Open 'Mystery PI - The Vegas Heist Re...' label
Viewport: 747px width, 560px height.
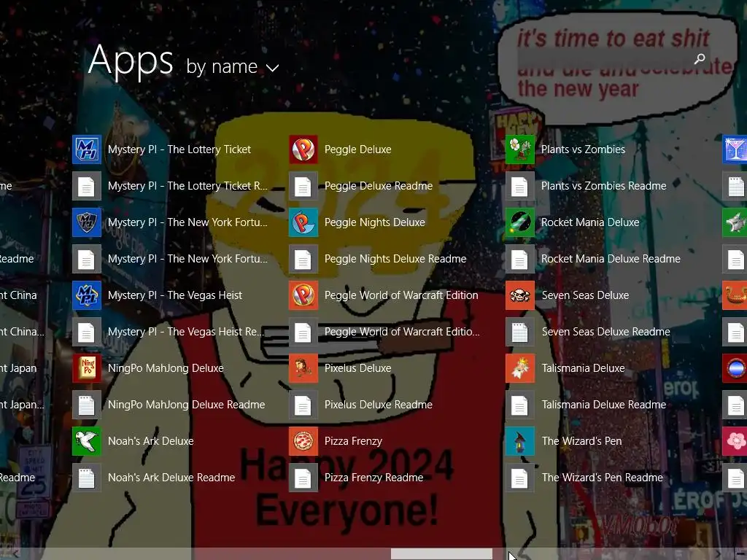[x=186, y=332]
